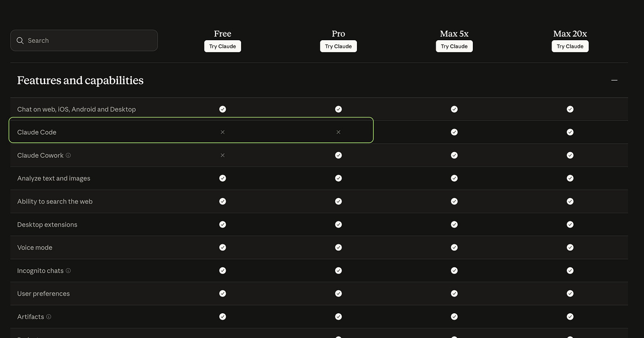
Task: Click the X icon under Free for Claude Code
Action: [222, 132]
